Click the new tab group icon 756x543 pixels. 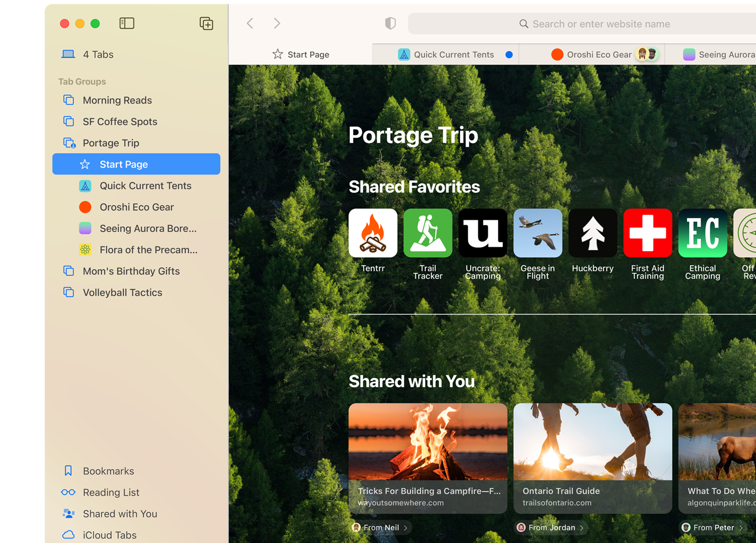(206, 23)
